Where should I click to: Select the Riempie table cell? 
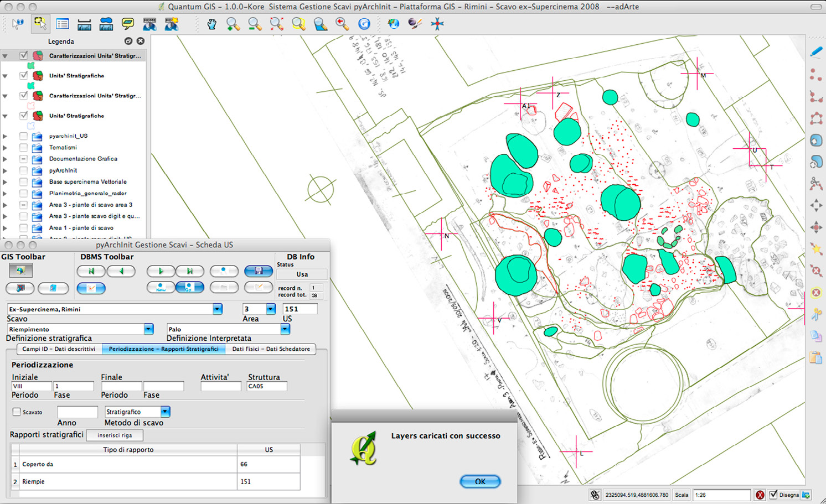tap(128, 481)
